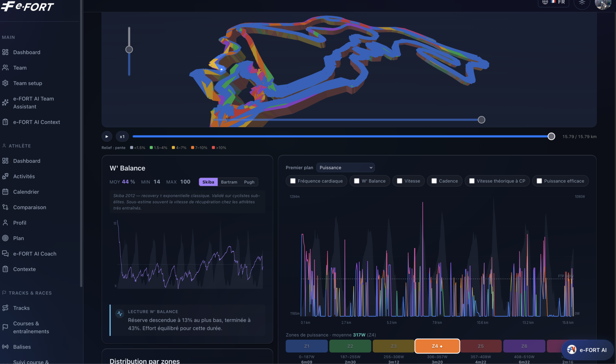Click the Profil person icon
The height and width of the screenshot is (364, 616).
tap(5, 223)
